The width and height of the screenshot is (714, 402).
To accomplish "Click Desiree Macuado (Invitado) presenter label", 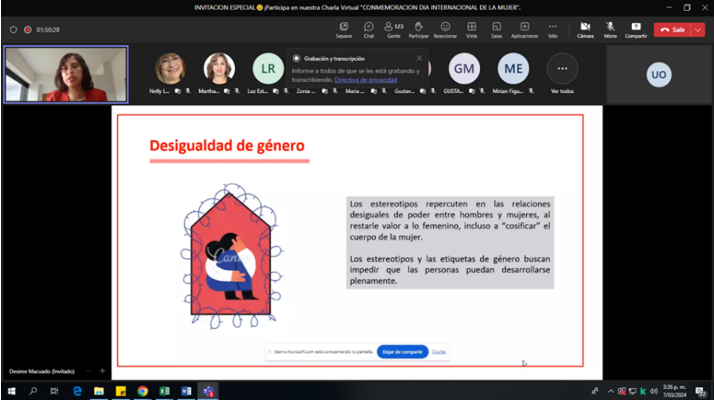I will pos(42,371).
